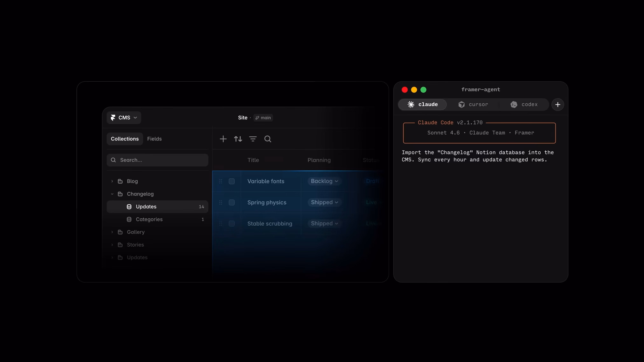Expand the Gallery folder chevron
This screenshot has height=362, width=644.
112,232
